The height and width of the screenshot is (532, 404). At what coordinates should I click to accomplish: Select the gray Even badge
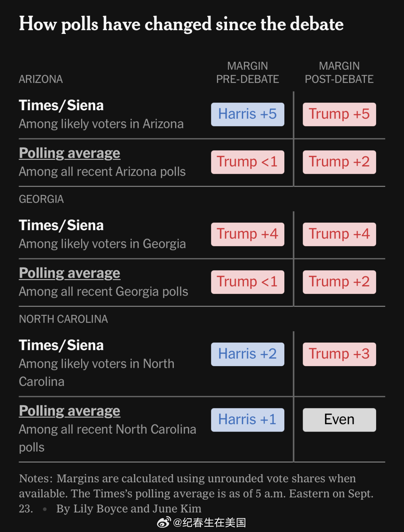pos(339,420)
